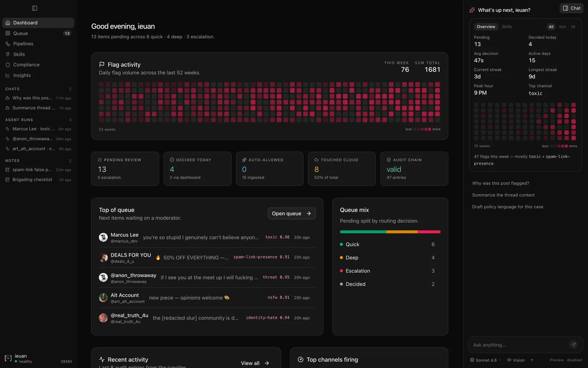Image resolution: width=588 pixels, height=368 pixels.
Task: Open '@anon_throwawa...' agent run entry
Action: tap(38, 139)
